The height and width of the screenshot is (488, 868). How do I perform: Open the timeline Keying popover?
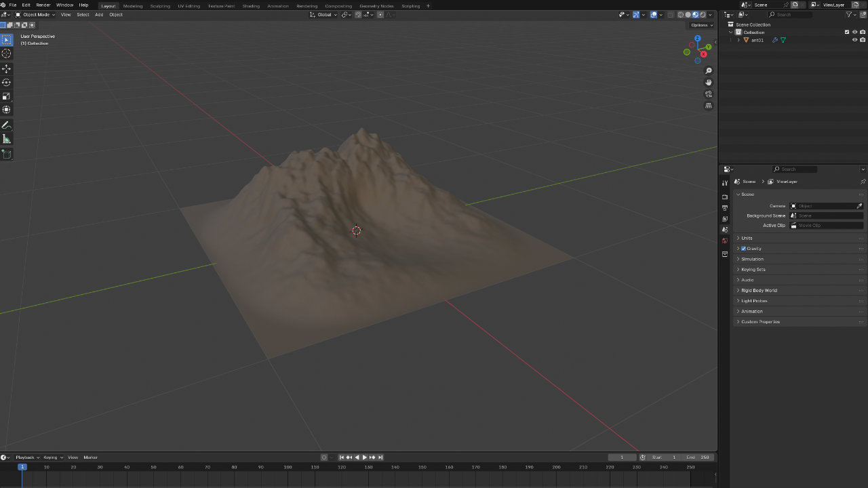pyautogui.click(x=52, y=457)
